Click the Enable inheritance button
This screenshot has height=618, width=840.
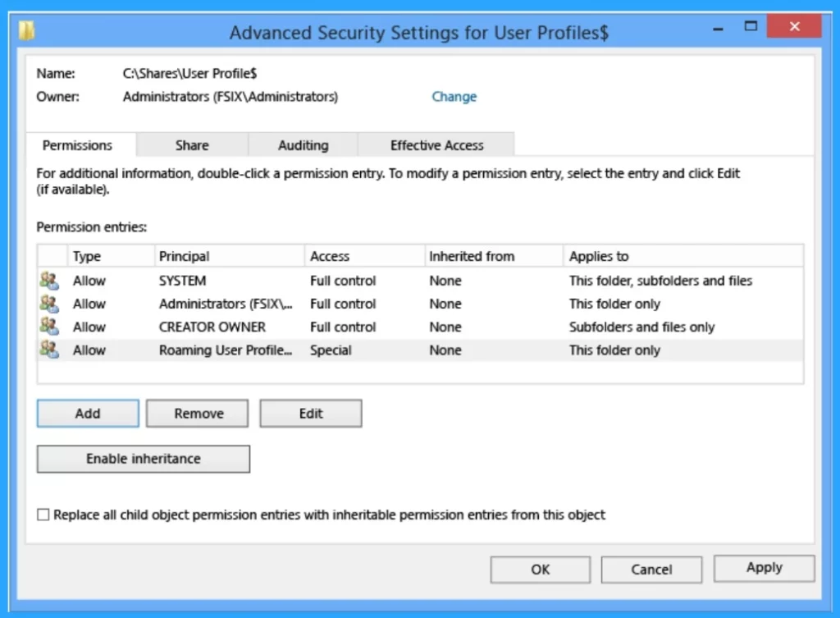tap(143, 459)
